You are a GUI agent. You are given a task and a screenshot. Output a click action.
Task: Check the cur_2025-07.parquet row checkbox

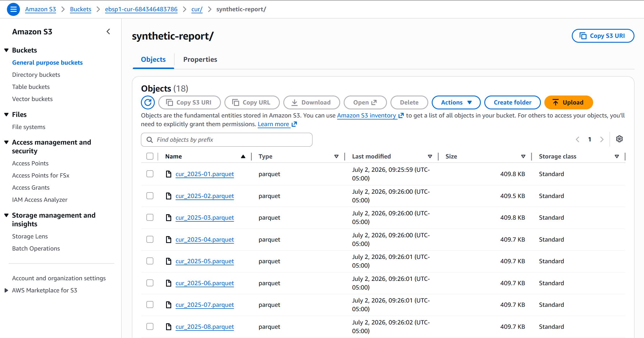tap(150, 305)
